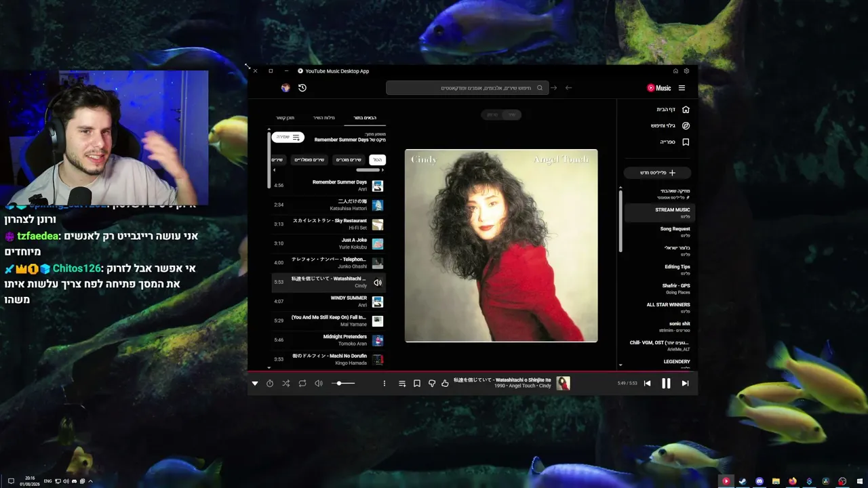The width and height of the screenshot is (868, 488).
Task: Play WINDY SUMMER by Anri in queue
Action: (328, 301)
